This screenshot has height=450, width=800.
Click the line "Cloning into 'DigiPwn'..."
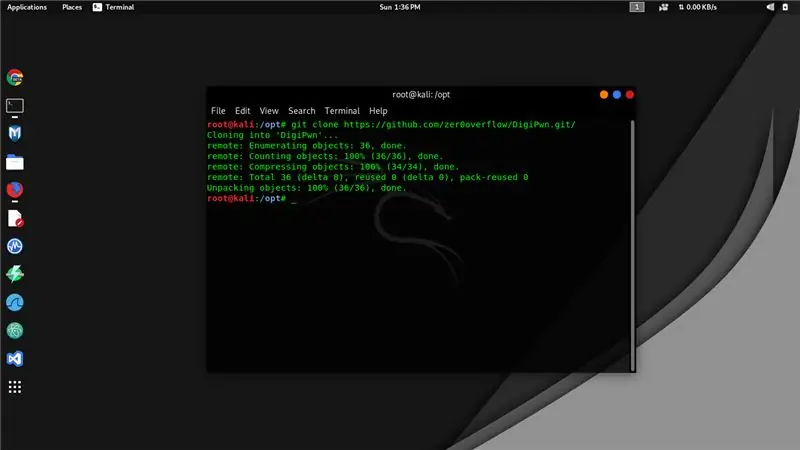point(272,135)
